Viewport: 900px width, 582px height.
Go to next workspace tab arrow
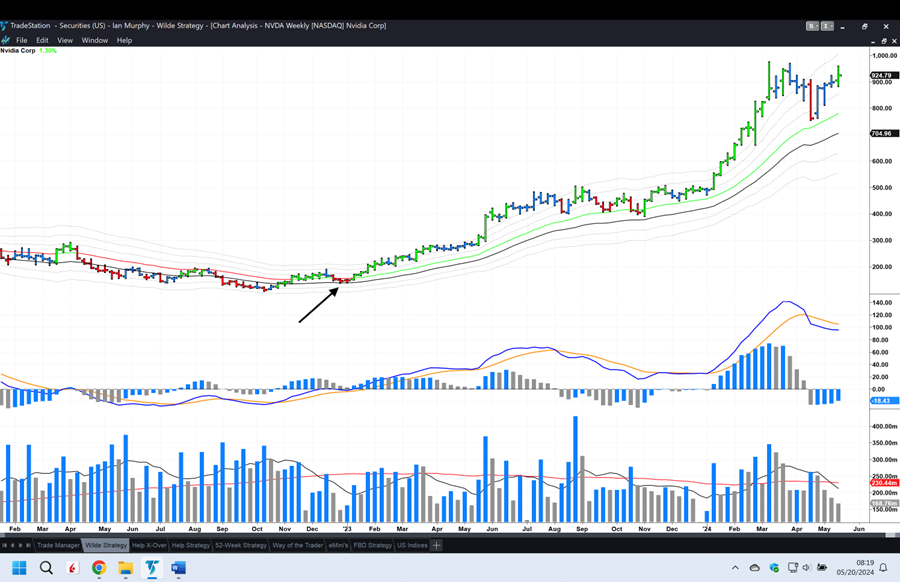tap(20, 545)
